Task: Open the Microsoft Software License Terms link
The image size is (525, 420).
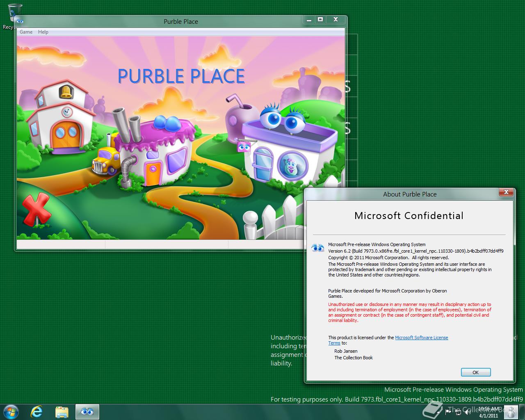Action: click(x=421, y=338)
